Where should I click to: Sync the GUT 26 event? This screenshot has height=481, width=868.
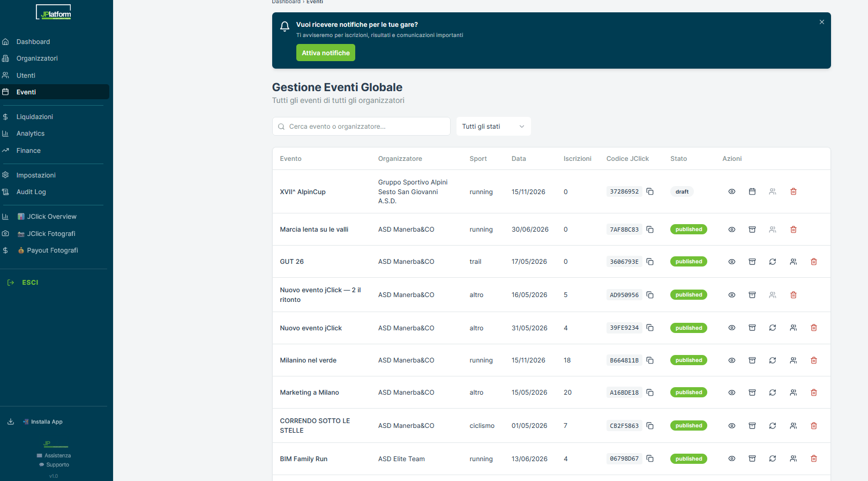(773, 262)
